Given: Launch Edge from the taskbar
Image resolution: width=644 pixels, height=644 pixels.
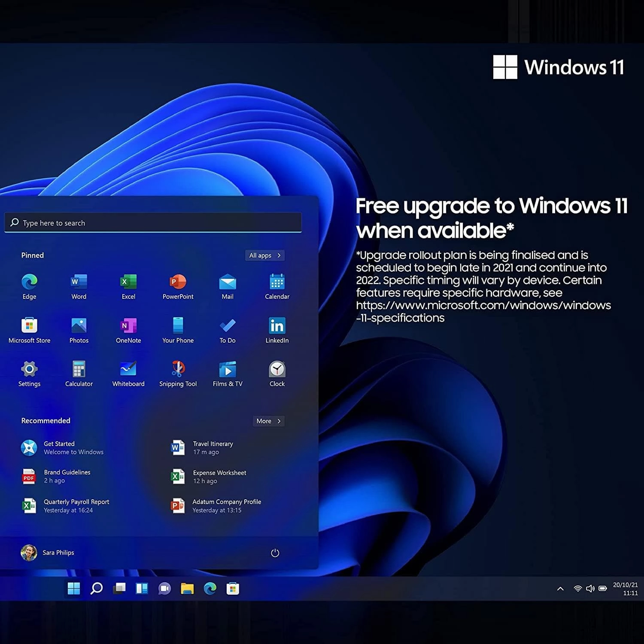Looking at the screenshot, I should coord(210,589).
